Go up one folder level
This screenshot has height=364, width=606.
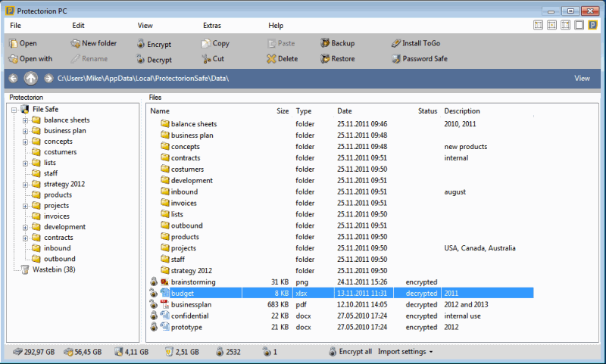pyautogui.click(x=31, y=79)
